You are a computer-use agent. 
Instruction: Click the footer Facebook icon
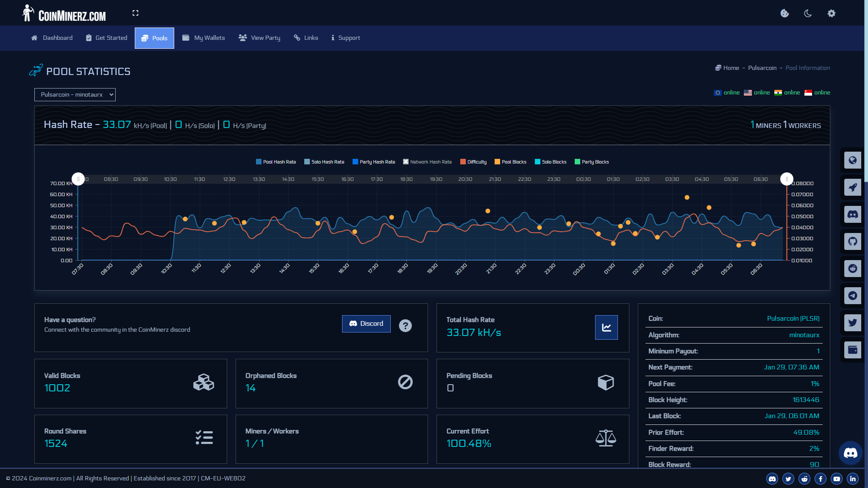pos(821,479)
